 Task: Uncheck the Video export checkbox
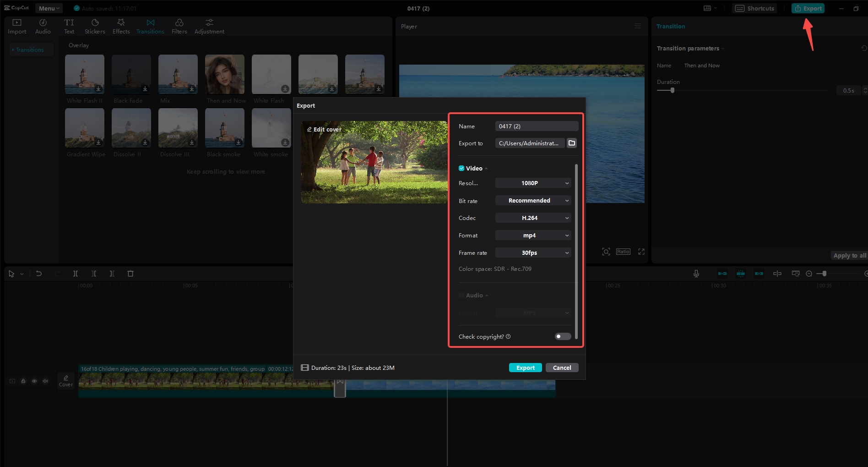point(461,168)
